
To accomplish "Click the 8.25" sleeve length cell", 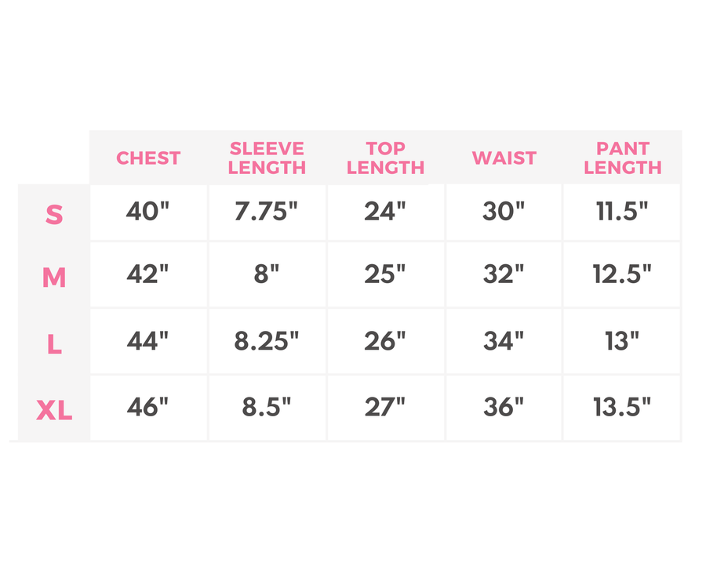I will [267, 341].
